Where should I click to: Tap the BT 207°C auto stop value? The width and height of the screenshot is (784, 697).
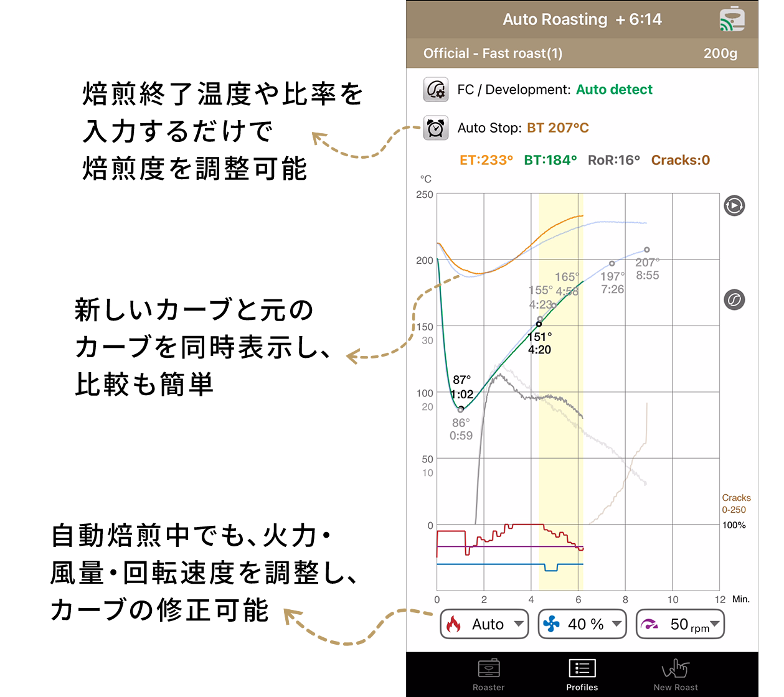click(x=557, y=128)
